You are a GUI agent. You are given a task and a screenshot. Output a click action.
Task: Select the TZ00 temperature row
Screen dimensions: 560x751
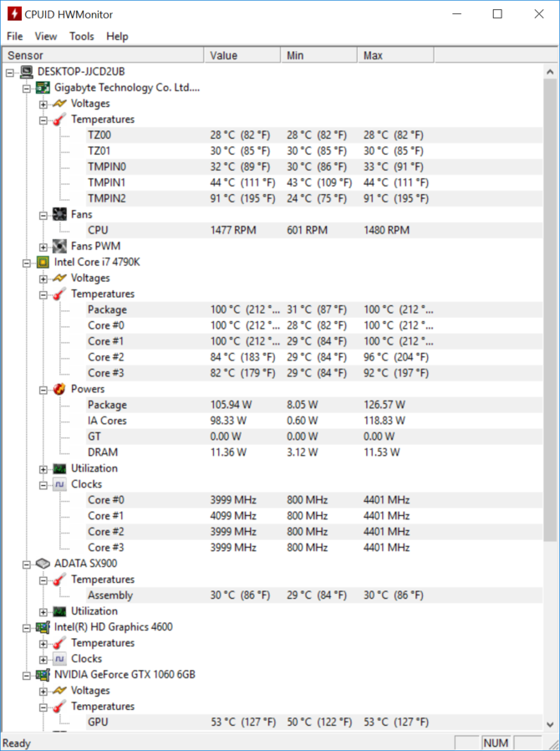point(314,135)
